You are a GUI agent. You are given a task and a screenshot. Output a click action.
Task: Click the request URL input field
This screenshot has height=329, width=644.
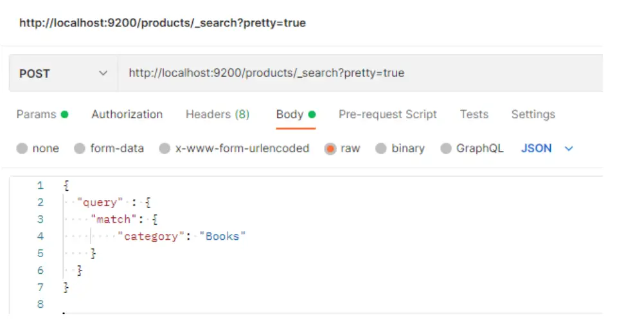click(360, 73)
